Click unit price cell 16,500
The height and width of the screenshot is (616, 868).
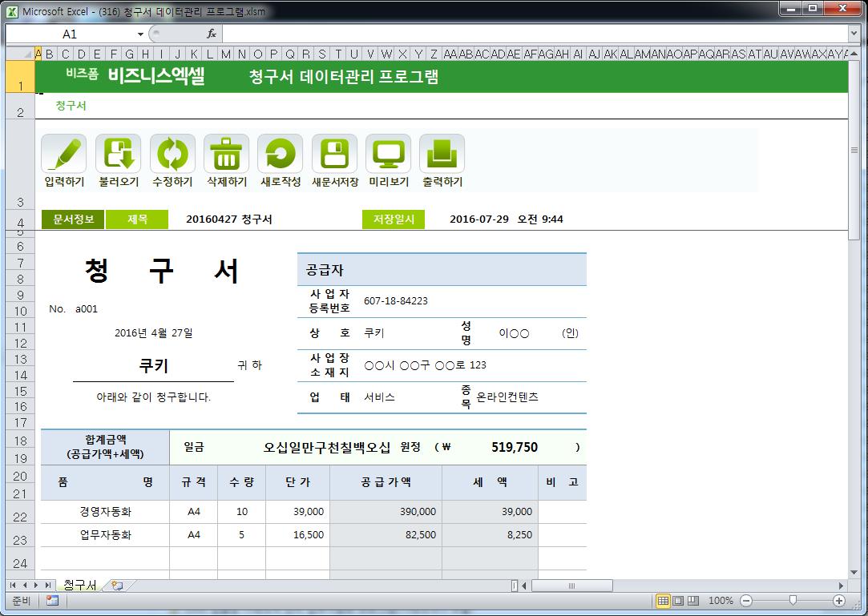coord(298,535)
